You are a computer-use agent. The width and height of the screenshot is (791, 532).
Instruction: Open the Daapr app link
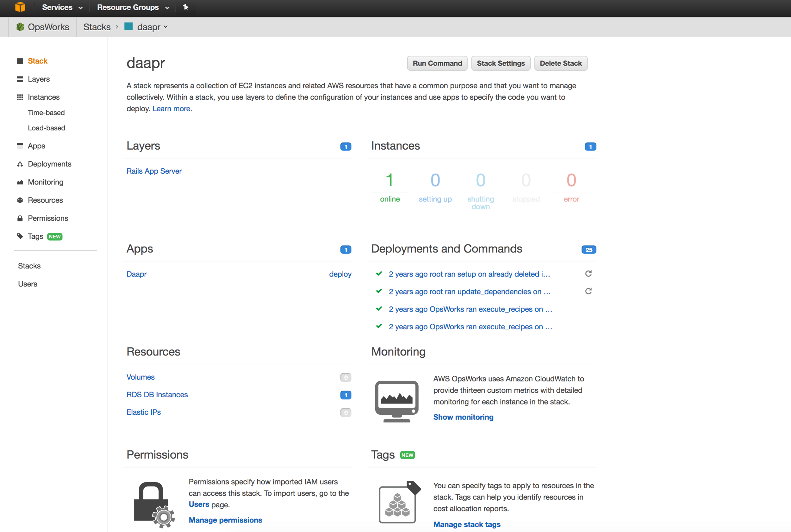136,274
